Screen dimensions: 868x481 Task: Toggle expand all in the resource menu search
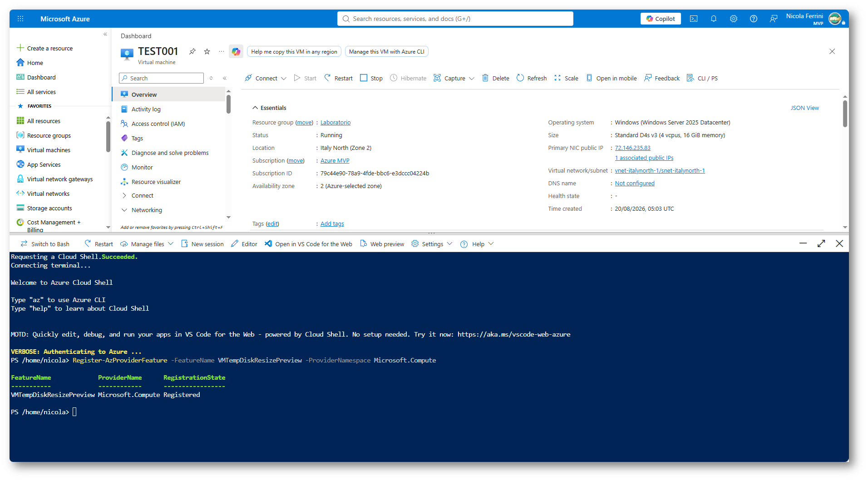pos(211,78)
